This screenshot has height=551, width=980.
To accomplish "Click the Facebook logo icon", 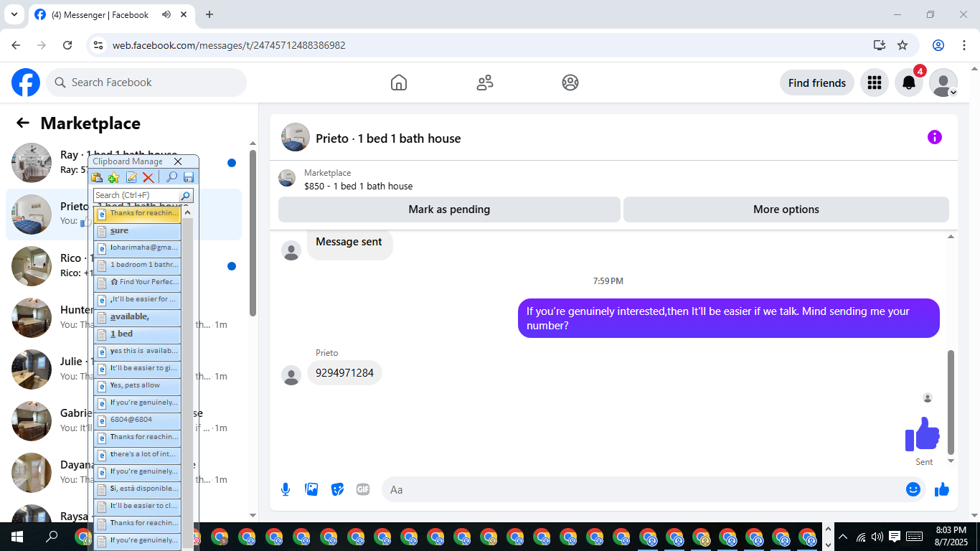I will (x=26, y=83).
